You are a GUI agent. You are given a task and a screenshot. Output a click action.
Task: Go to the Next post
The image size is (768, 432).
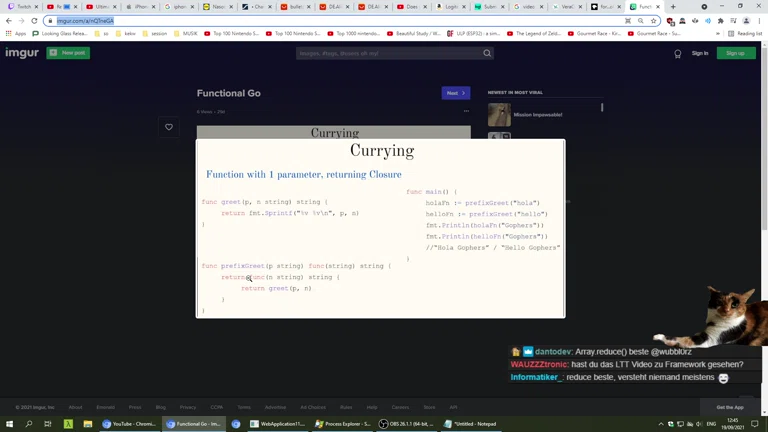pos(455,93)
